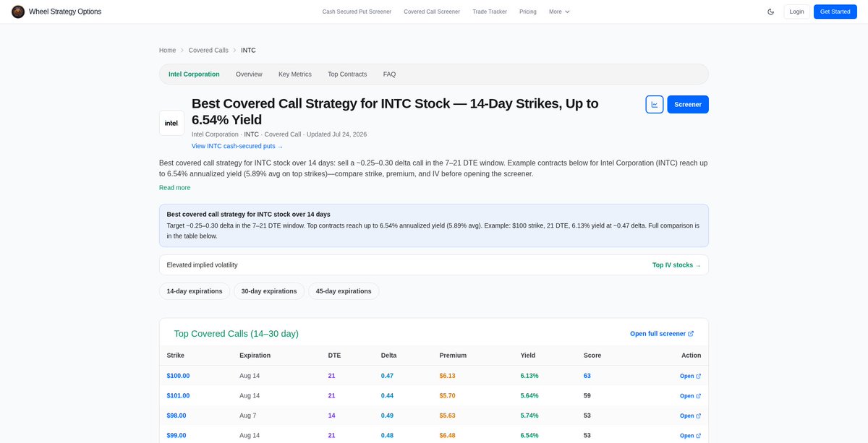Click the Get Started button
Screen dimensions: 868x443
[835, 12]
